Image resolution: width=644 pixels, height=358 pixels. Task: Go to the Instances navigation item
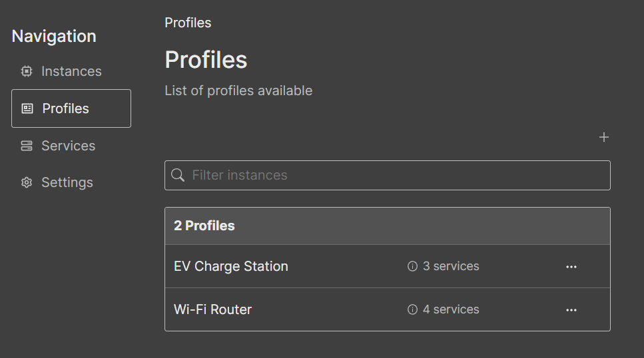click(71, 71)
